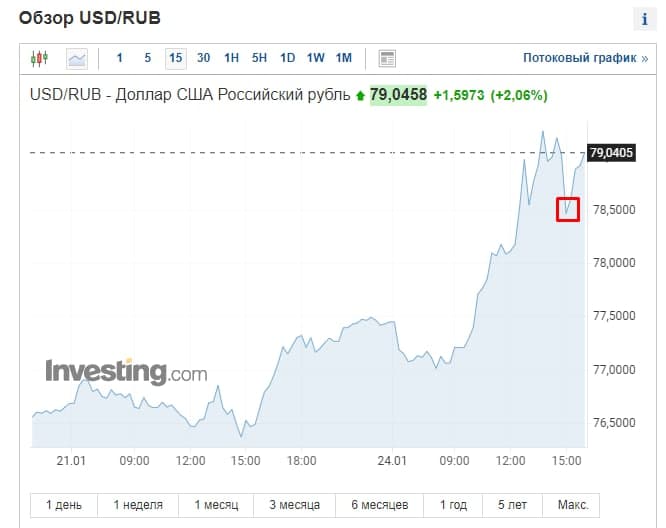Choose the 1H interval

pyautogui.click(x=232, y=58)
